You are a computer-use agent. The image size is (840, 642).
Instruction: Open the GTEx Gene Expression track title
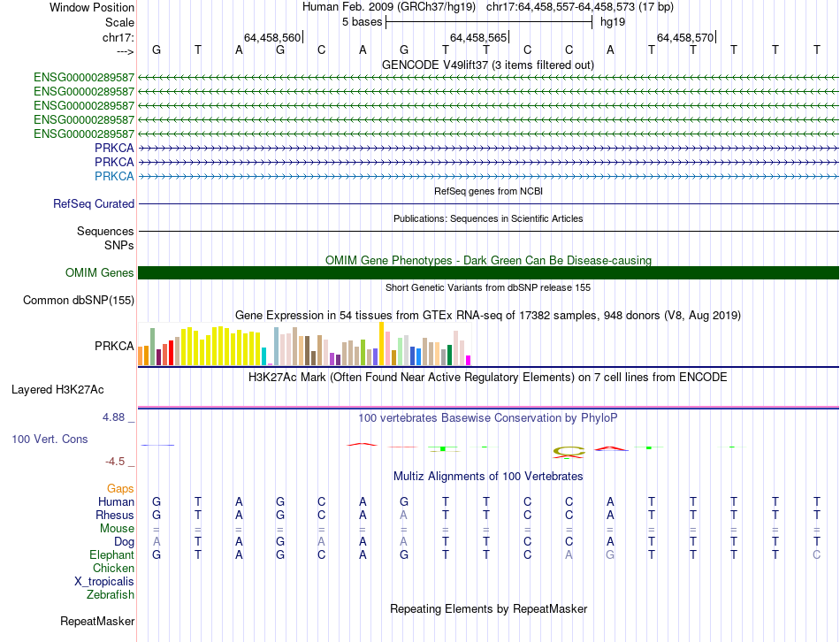[488, 315]
